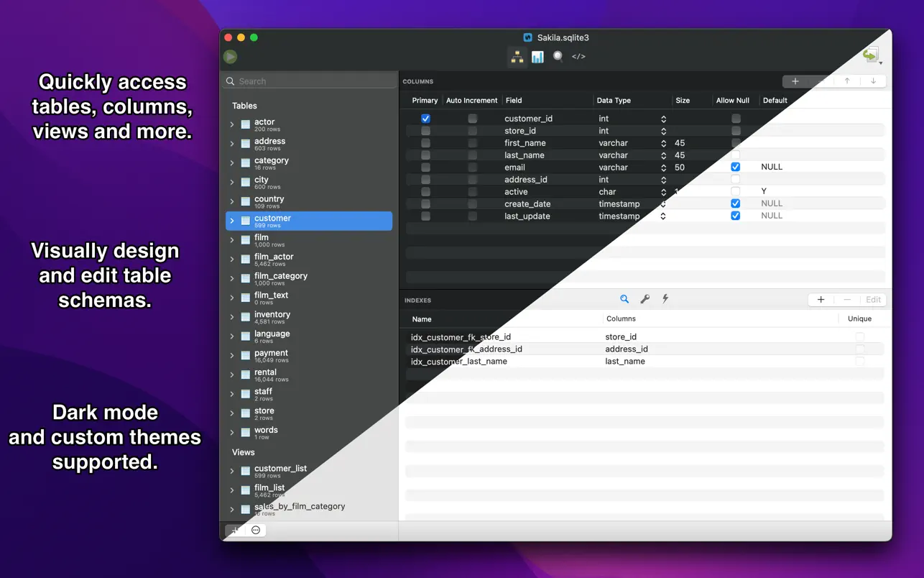The height and width of the screenshot is (578, 924).
Task: Expand the actor table in the sidebar
Action: pyautogui.click(x=231, y=124)
